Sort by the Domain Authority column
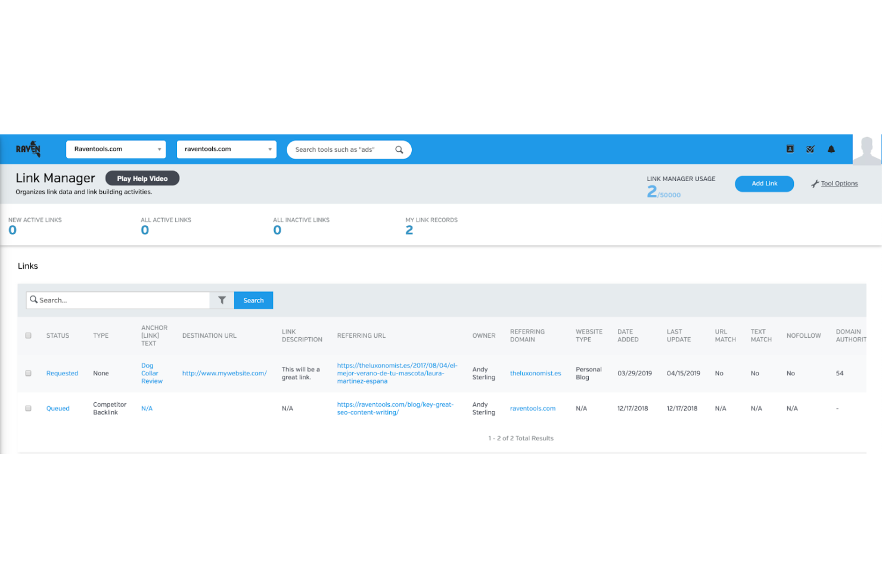This screenshot has width=882, height=588. [x=851, y=335]
